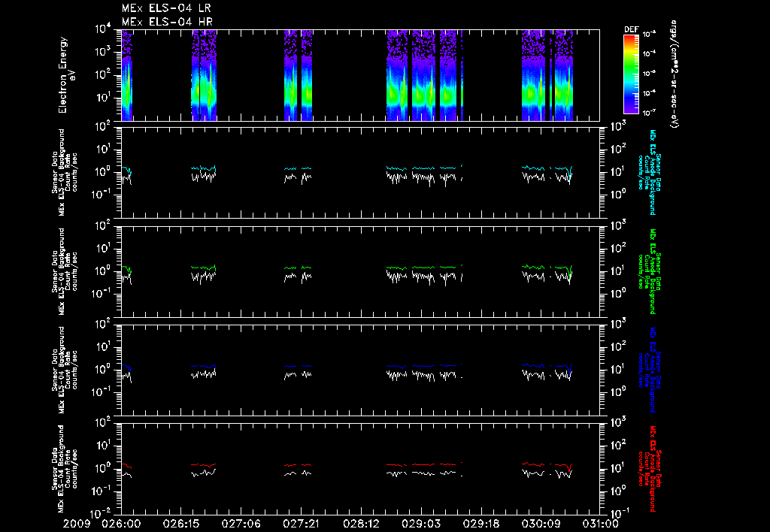Click the "029:03" time axis label
The height and width of the screenshot is (532, 770).
pyautogui.click(x=421, y=524)
